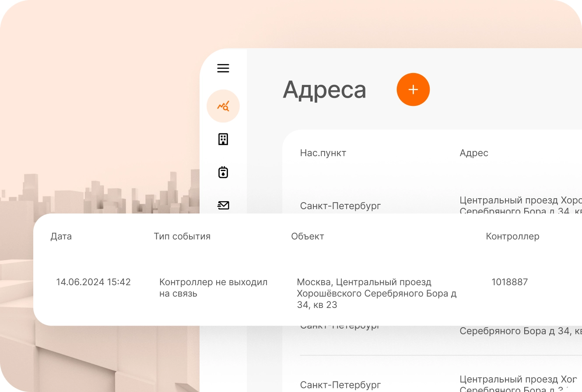This screenshot has height=392, width=582.
Task: Open the buildings section in sidebar
Action: point(223,139)
